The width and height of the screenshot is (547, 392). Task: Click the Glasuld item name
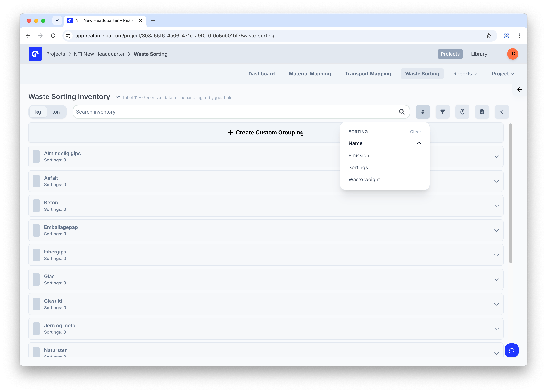[53, 301]
